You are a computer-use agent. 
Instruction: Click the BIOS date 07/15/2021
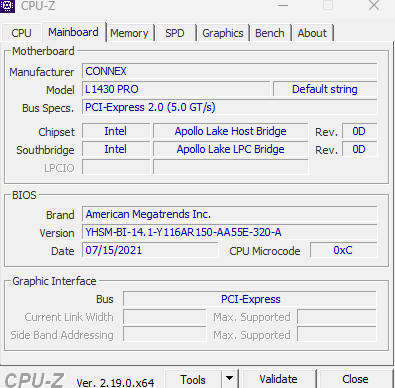pos(150,250)
